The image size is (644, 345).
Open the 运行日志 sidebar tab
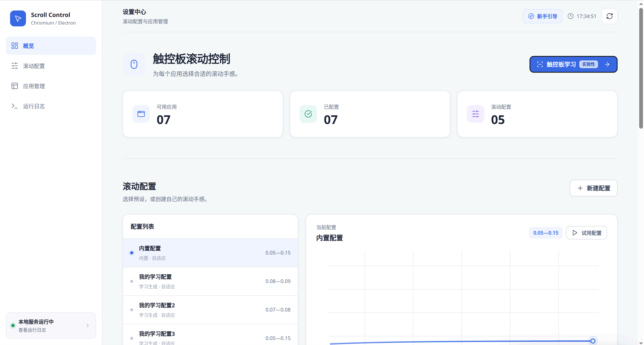click(51, 106)
